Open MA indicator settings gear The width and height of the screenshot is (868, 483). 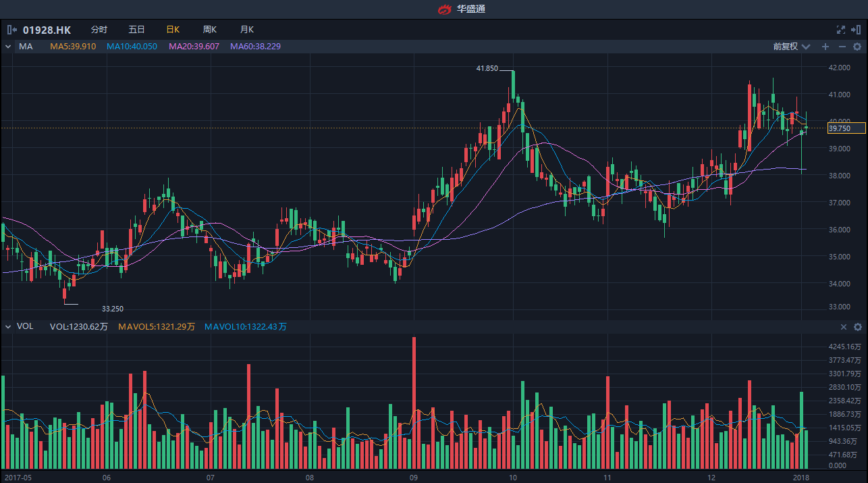pos(857,47)
